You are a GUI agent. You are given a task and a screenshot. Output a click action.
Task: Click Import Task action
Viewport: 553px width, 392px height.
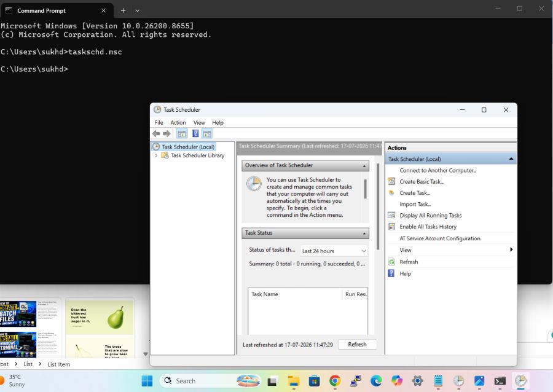(415, 204)
